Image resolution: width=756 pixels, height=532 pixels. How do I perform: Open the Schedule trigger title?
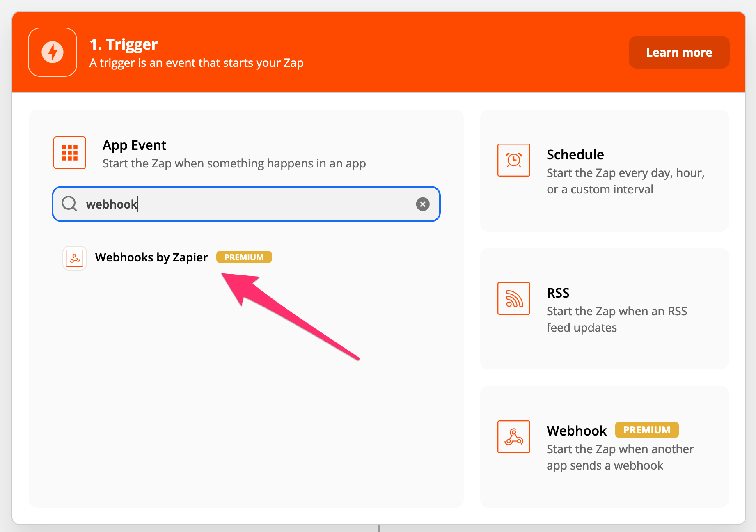tap(575, 155)
